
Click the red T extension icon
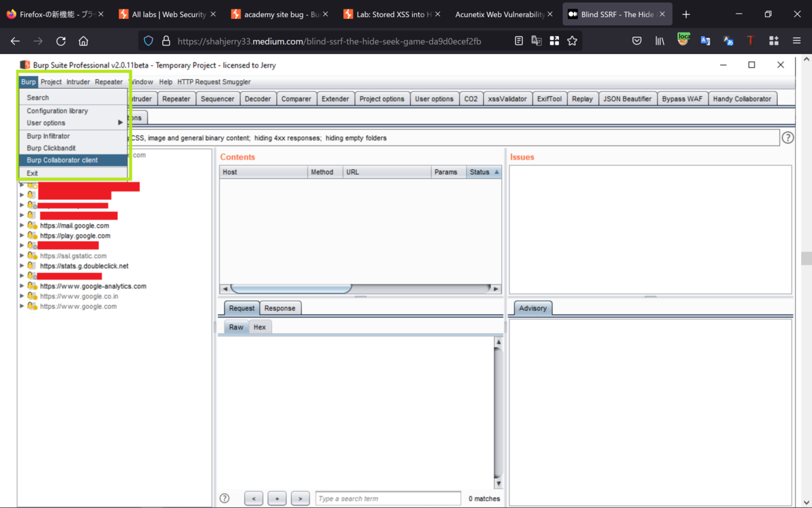pyautogui.click(x=750, y=41)
